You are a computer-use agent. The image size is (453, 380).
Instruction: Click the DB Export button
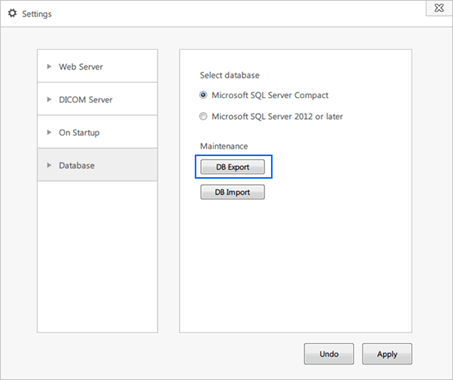coord(233,167)
